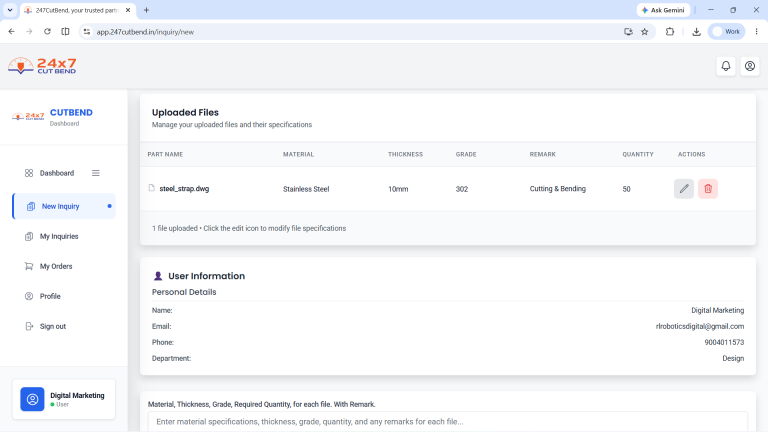Close the 247CutBend browser tab
Screen dimensions: 768x432
[x=128, y=10]
